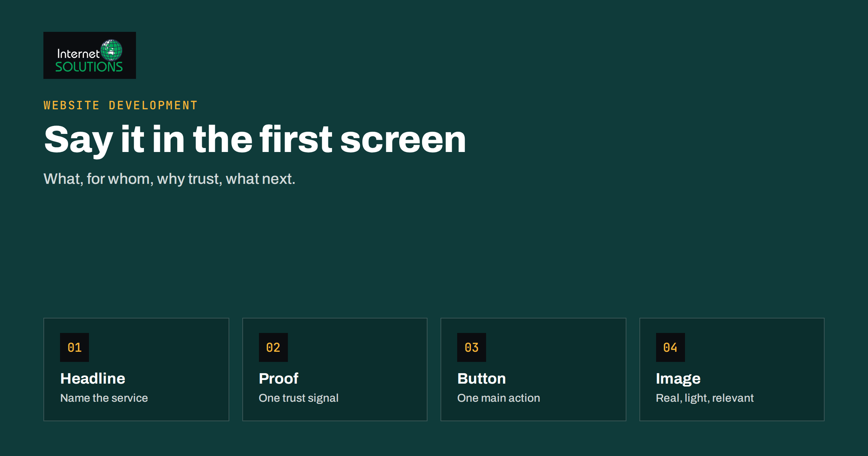Click the 03 number badge

472,347
